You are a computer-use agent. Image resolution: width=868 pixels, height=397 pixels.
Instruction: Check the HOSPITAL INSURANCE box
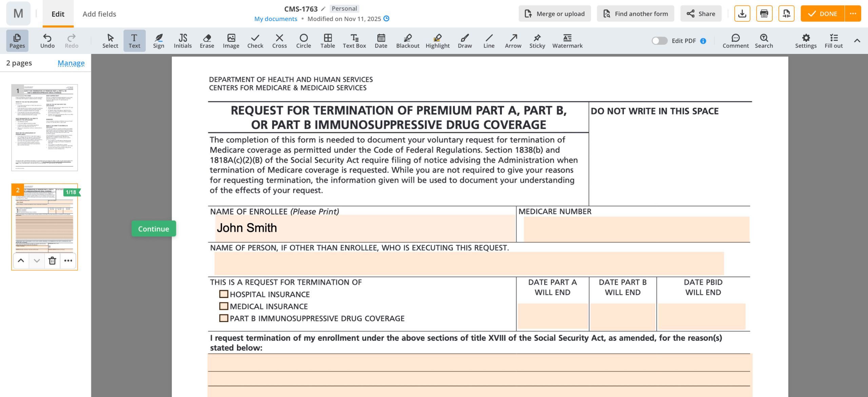coord(223,294)
